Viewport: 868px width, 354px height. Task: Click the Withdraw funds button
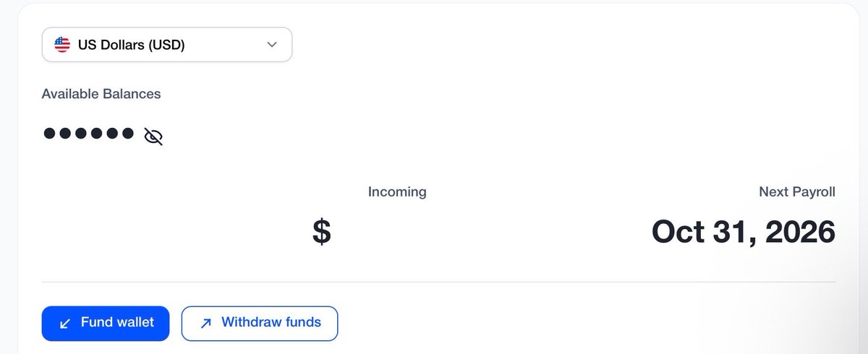(x=260, y=323)
